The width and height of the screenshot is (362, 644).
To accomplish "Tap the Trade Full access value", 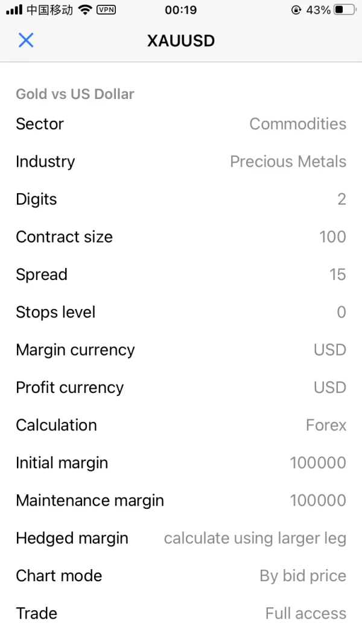I will 305,613.
